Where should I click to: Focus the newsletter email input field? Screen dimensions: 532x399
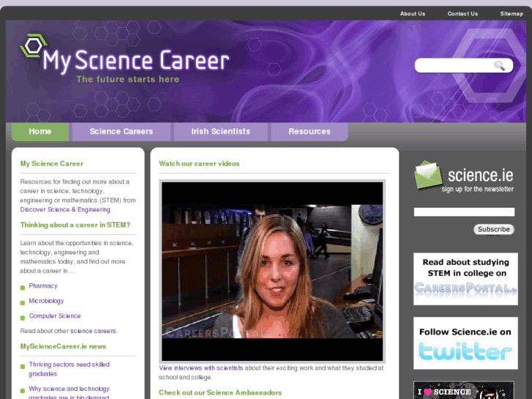[464, 212]
